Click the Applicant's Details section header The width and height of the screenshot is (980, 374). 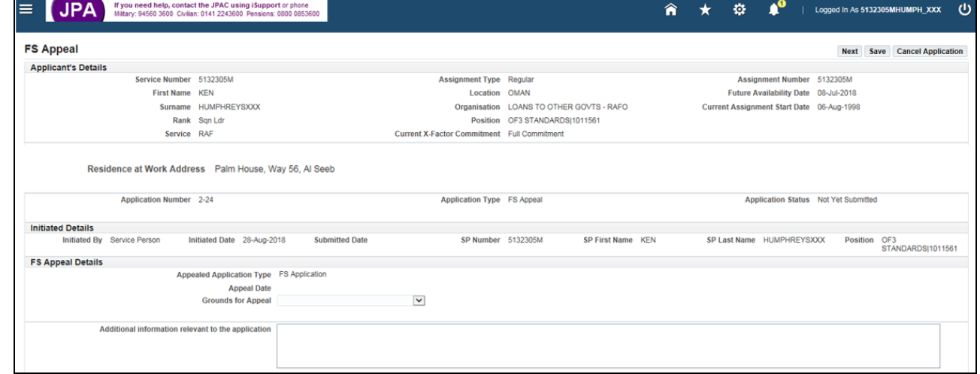point(68,68)
